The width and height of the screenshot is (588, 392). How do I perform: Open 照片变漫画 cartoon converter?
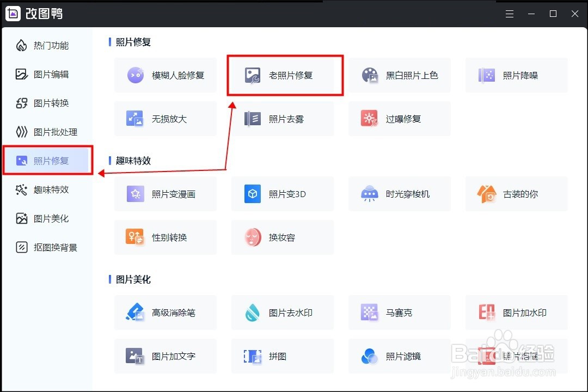(x=165, y=194)
